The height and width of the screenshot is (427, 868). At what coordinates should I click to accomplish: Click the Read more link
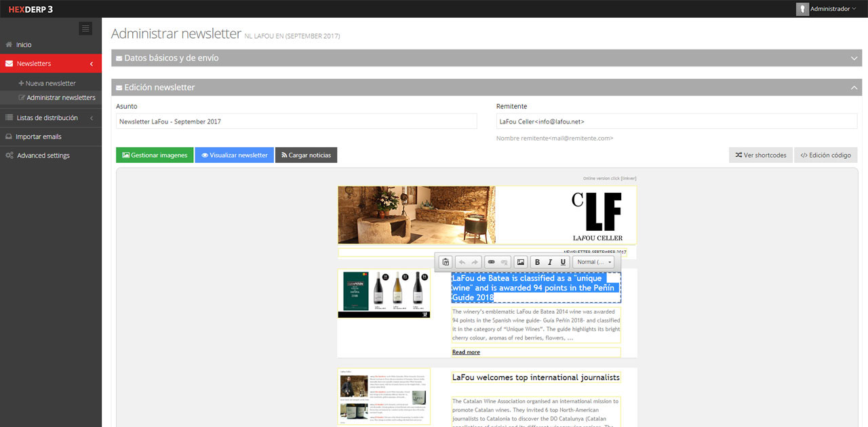[466, 352]
